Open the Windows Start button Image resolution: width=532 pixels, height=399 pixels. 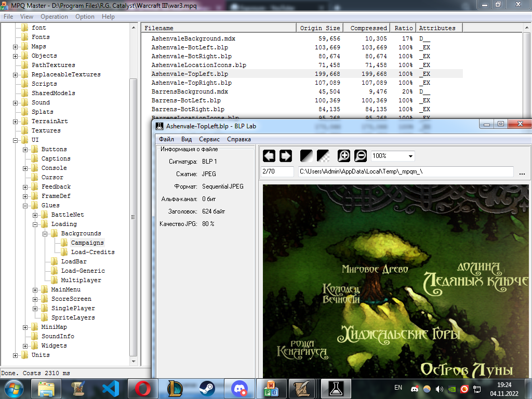14,389
